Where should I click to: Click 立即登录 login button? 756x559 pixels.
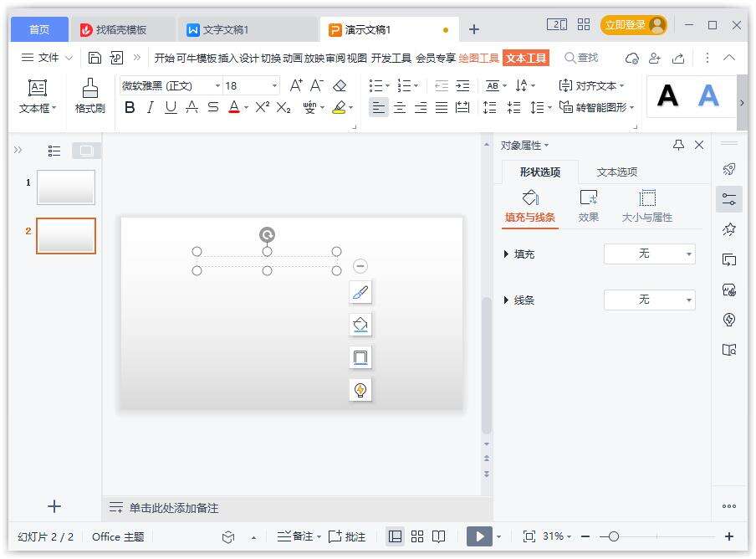(x=633, y=25)
